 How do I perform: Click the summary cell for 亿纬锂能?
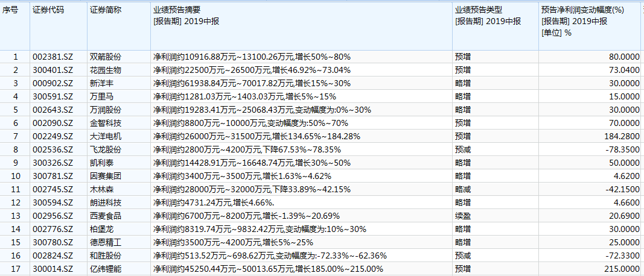[x=268, y=269]
